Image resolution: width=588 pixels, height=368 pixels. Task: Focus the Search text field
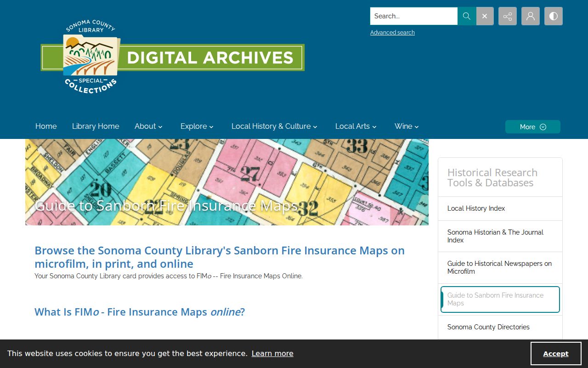pyautogui.click(x=414, y=16)
